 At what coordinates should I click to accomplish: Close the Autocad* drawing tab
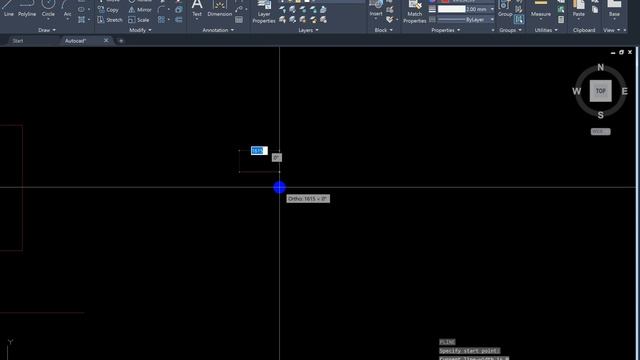coord(106,40)
